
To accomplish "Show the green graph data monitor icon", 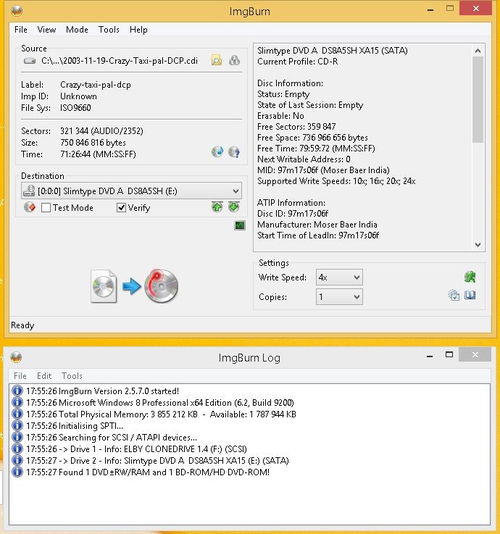I will (x=240, y=225).
